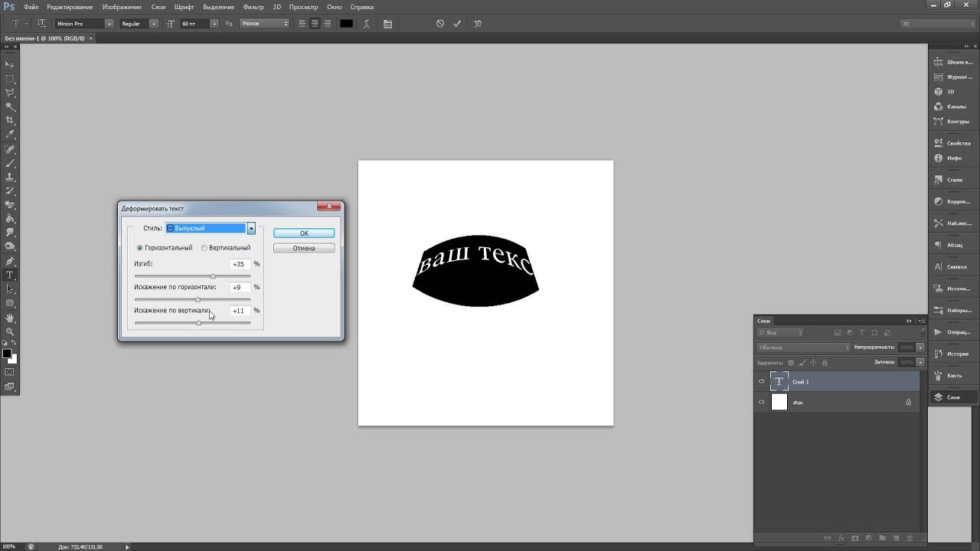Open the Фильтр menu

coord(253,7)
